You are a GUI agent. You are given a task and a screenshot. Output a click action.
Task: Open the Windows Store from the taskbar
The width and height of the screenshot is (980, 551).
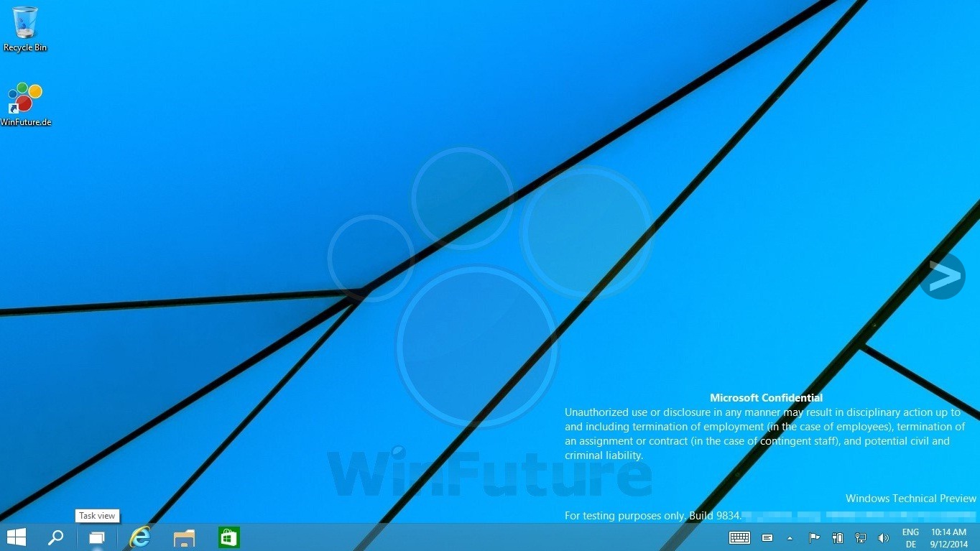tap(228, 537)
